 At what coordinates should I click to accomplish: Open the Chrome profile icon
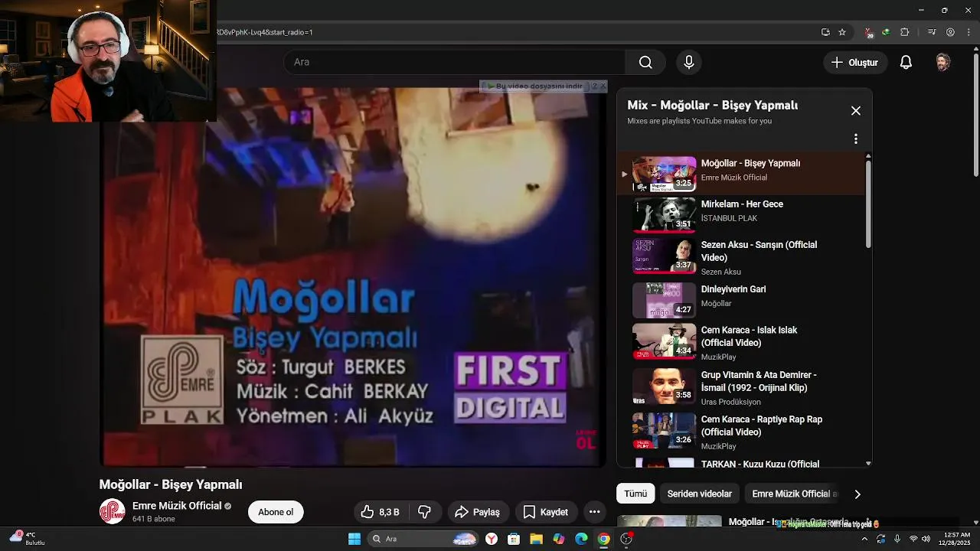click(950, 32)
